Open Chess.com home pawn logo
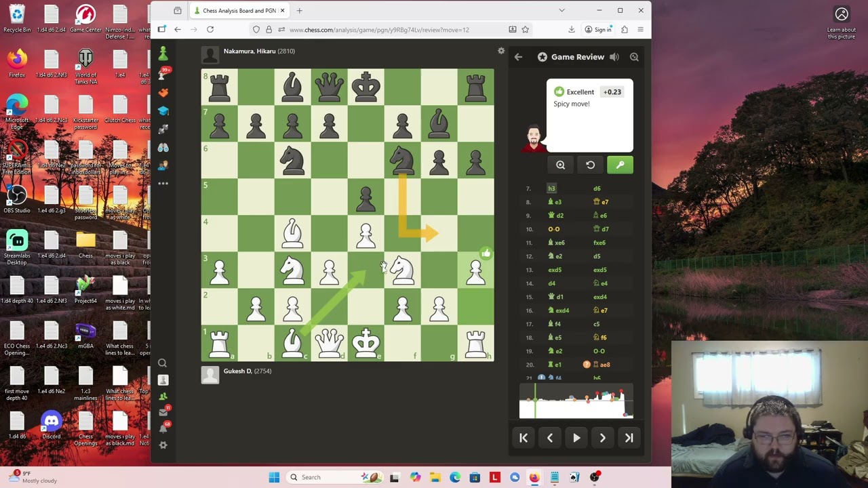The height and width of the screenshot is (488, 868). click(163, 54)
